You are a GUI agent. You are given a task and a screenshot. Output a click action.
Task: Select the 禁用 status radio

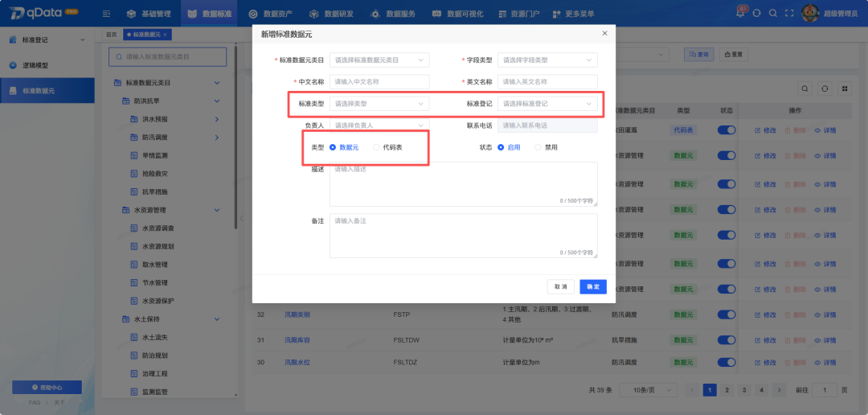pyautogui.click(x=538, y=147)
